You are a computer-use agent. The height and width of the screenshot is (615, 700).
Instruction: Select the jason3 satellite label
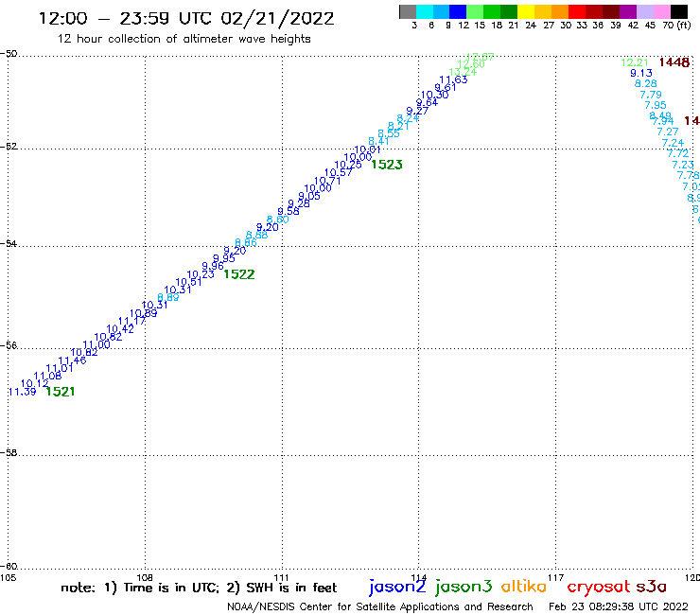coord(464,587)
